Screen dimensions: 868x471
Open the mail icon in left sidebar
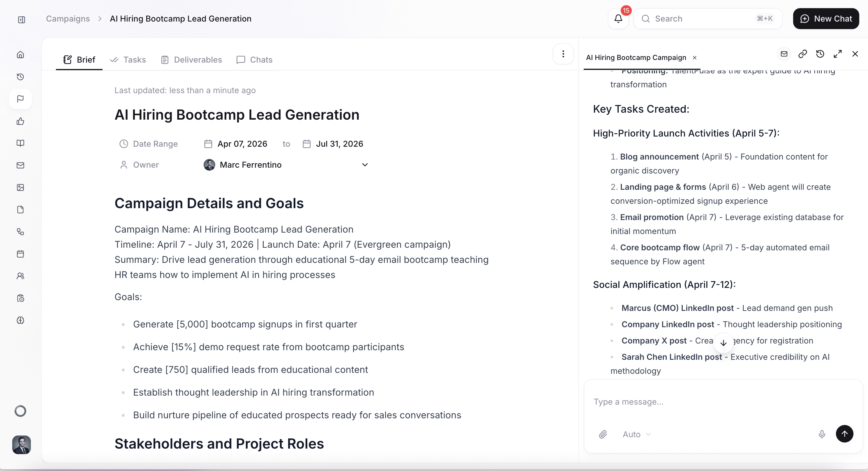pos(21,165)
